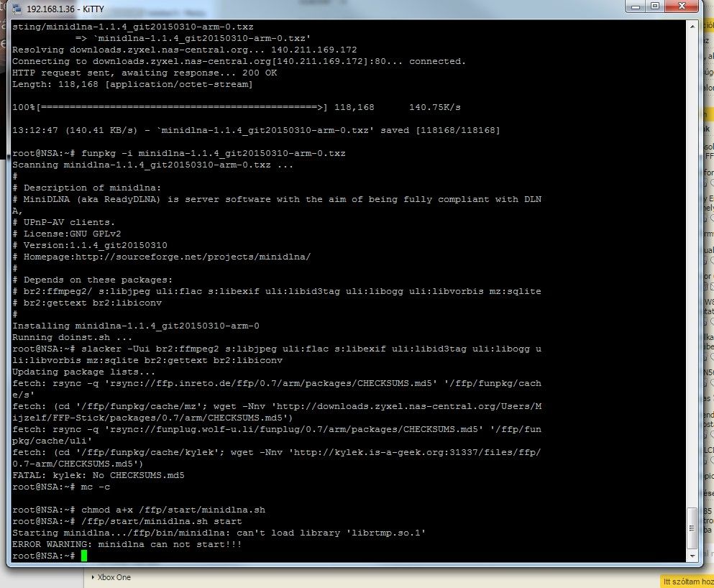Click the terminal scrollbar up arrow
The width and height of the screenshot is (714, 588).
click(x=692, y=27)
